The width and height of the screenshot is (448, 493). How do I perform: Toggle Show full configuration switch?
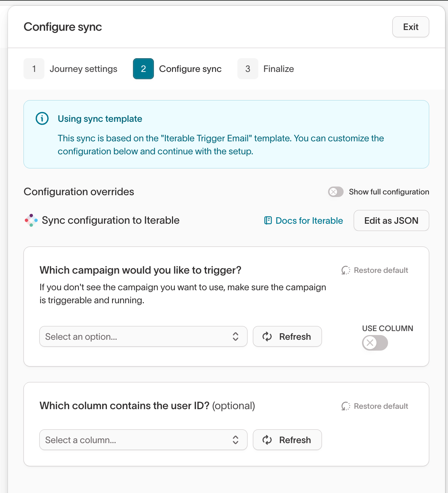[336, 192]
